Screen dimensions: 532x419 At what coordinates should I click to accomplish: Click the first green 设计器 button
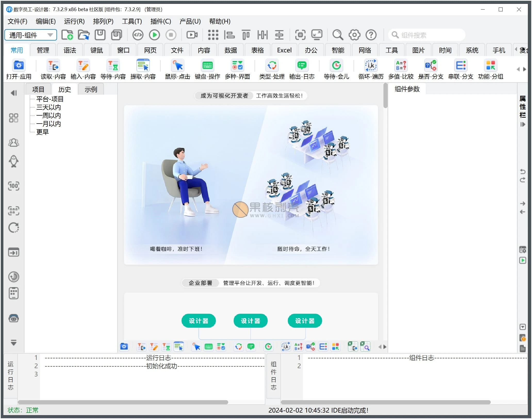198,321
